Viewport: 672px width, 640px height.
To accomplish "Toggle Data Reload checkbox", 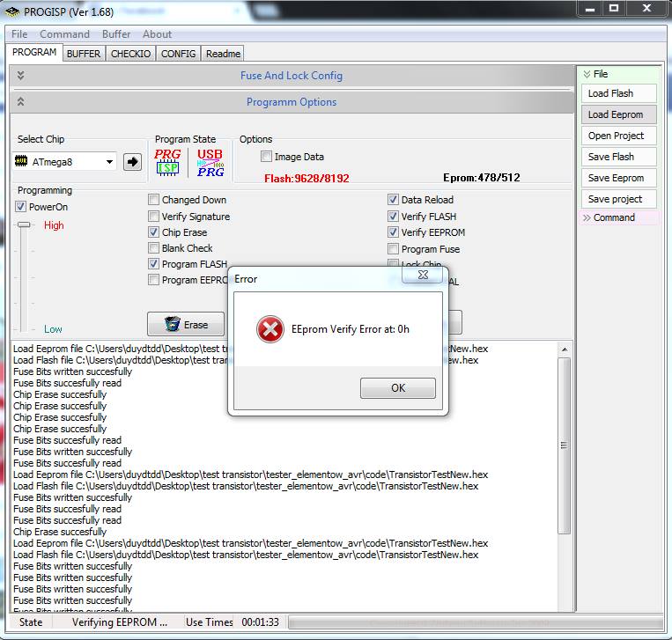I will pyautogui.click(x=393, y=200).
